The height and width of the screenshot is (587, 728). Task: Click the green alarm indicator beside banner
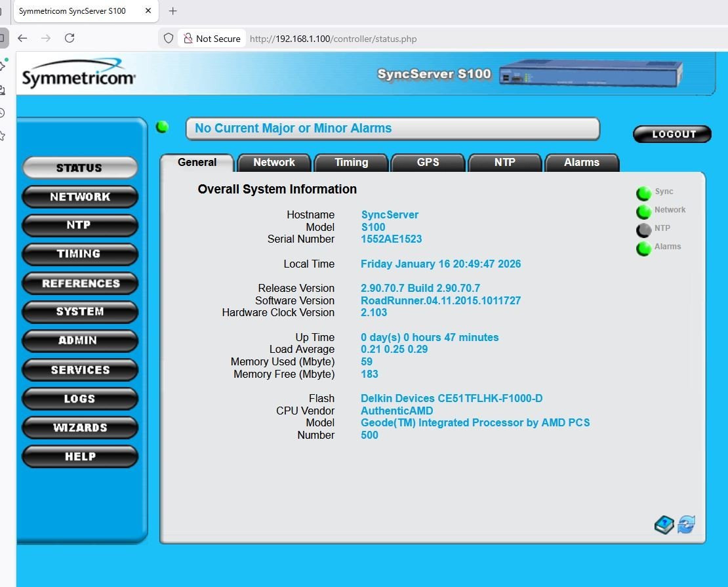[162, 127]
